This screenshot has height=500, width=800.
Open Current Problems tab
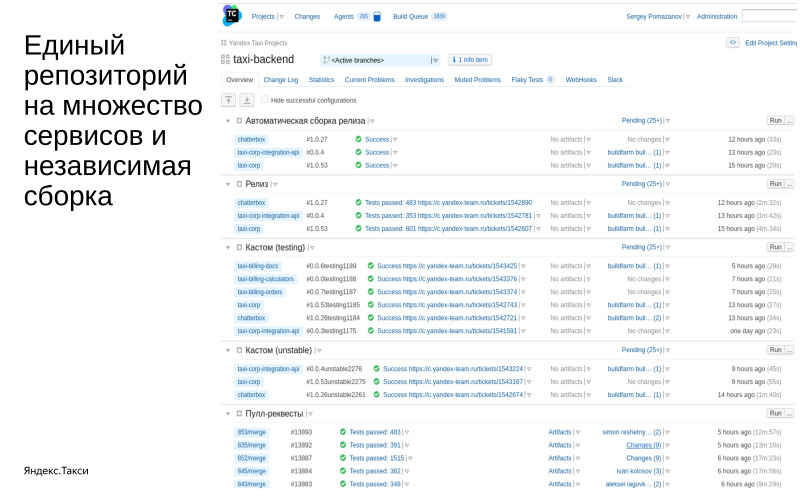click(369, 80)
